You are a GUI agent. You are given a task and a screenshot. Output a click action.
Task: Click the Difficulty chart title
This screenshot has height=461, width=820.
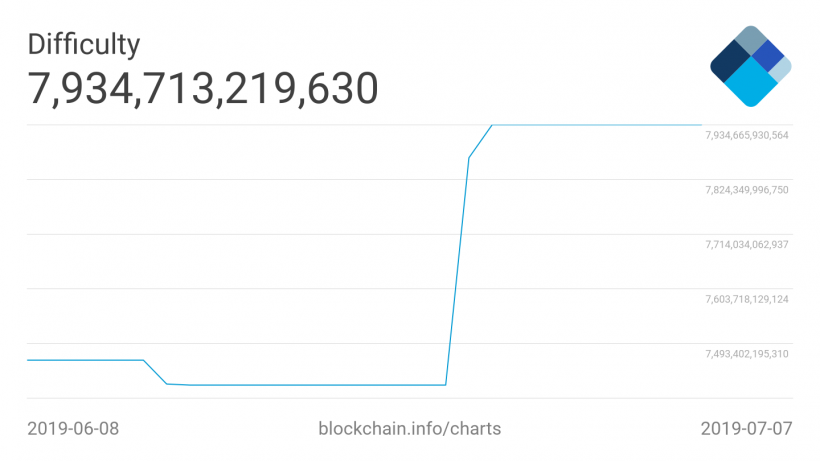pos(83,44)
